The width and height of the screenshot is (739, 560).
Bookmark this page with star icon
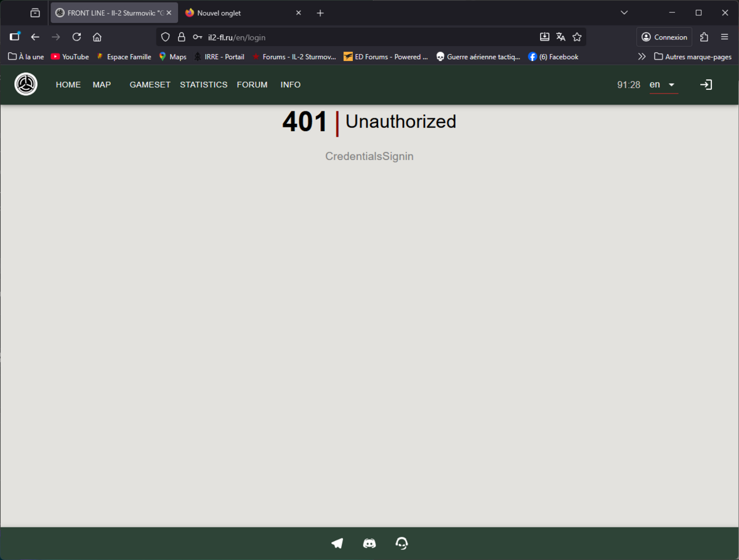577,37
